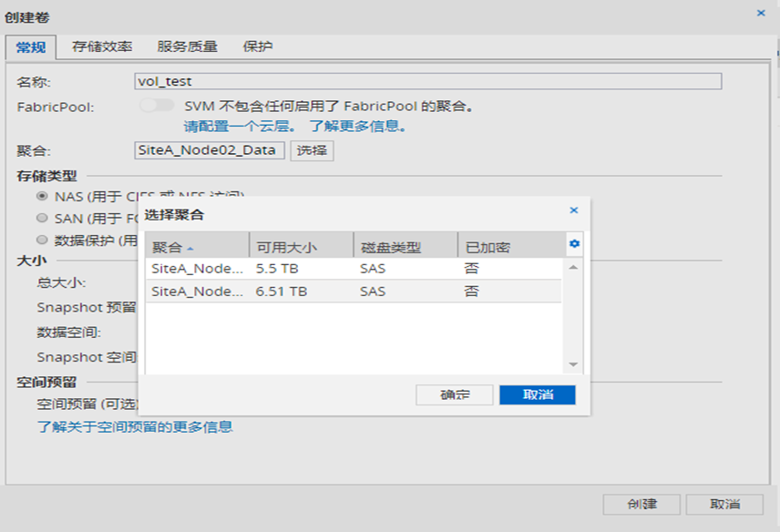Click the 名称 input field containing vol_test
780x532 pixels.
click(427, 82)
